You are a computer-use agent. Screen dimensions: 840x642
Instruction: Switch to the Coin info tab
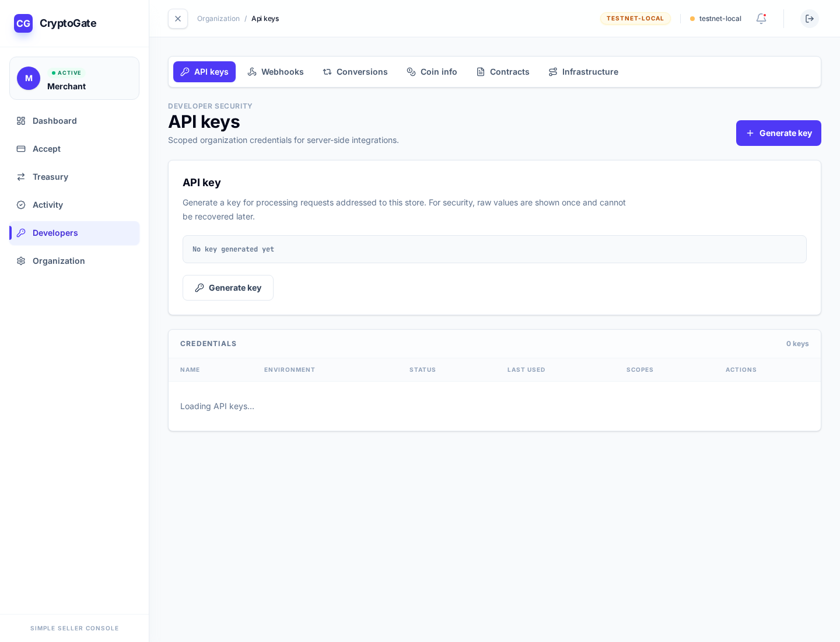click(432, 72)
